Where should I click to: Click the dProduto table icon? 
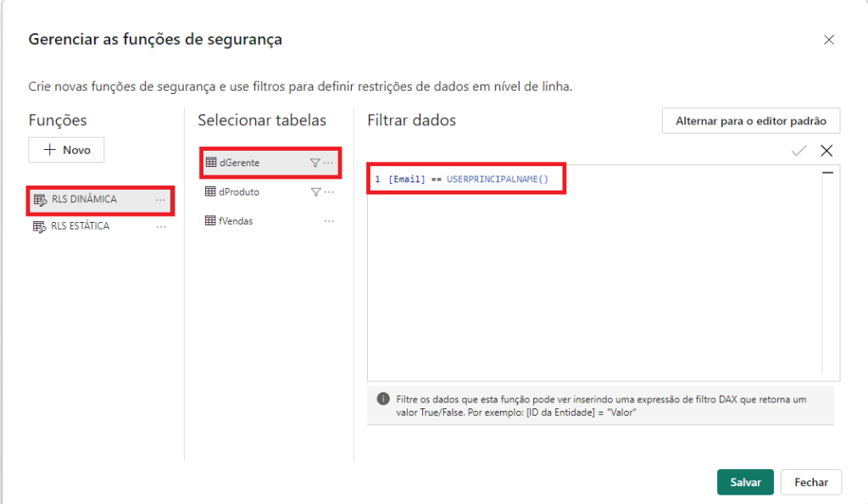coord(209,191)
